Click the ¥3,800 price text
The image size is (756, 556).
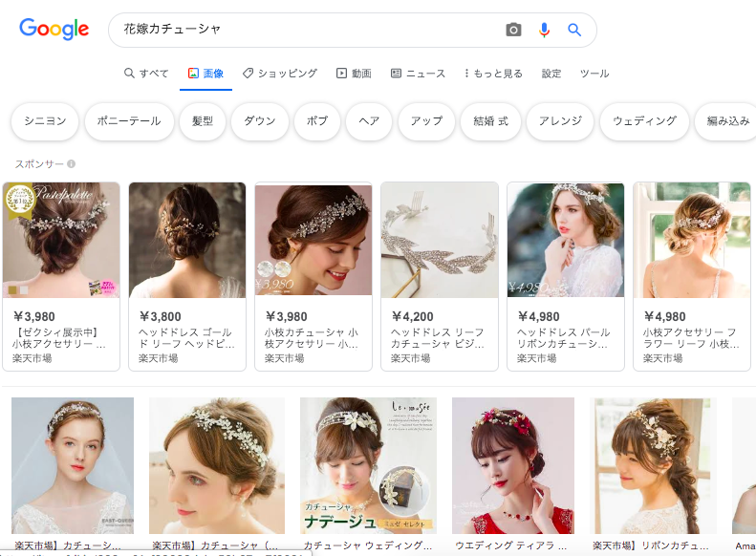pyautogui.click(x=160, y=316)
